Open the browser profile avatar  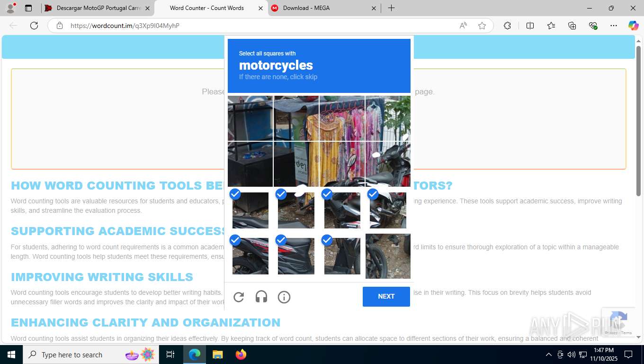10,8
